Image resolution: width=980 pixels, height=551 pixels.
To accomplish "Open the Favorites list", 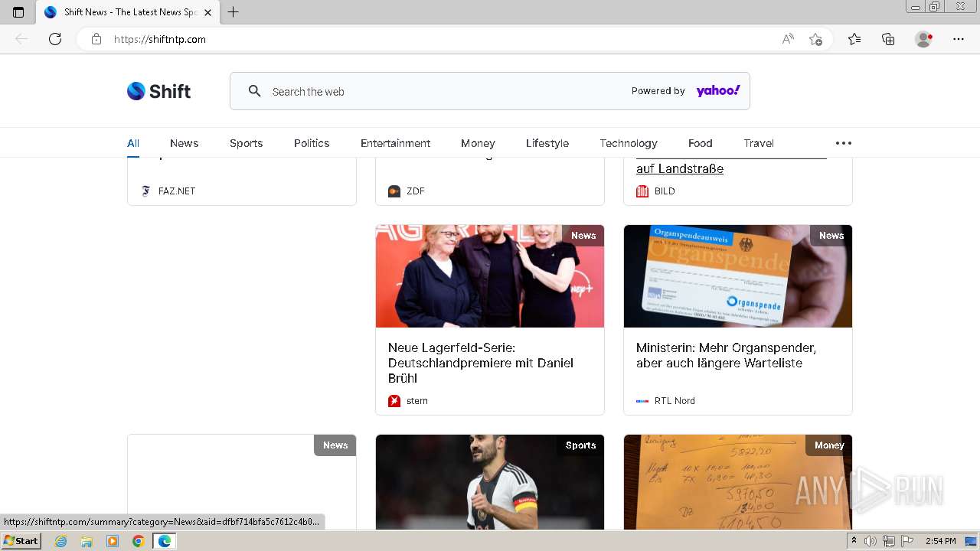I will [x=854, y=39].
